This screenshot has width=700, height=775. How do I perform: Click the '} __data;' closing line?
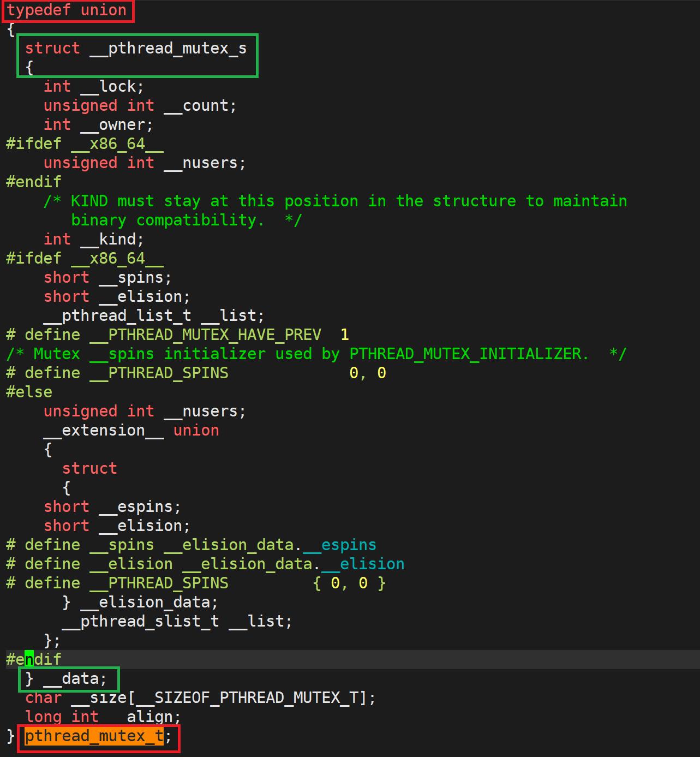click(x=66, y=679)
